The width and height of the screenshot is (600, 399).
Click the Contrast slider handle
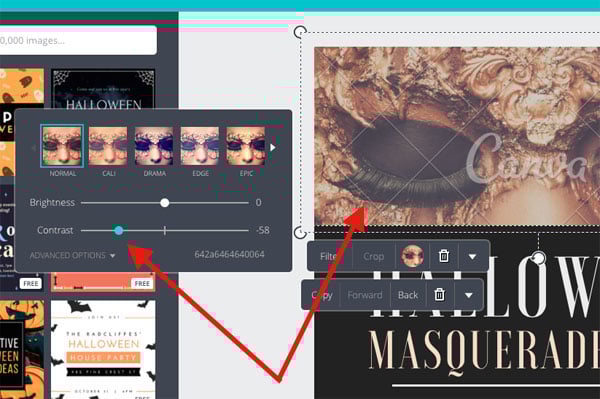click(119, 230)
